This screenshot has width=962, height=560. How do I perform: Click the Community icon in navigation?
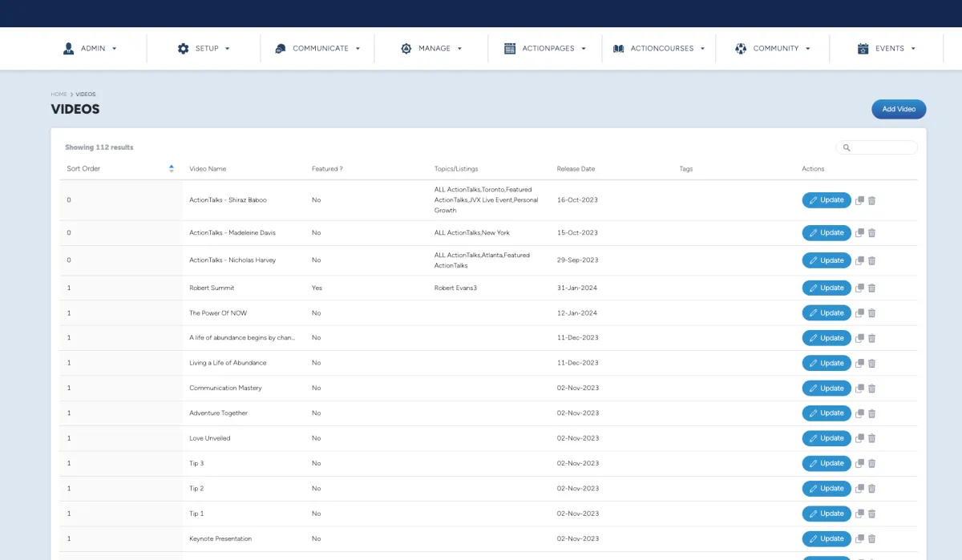point(741,49)
